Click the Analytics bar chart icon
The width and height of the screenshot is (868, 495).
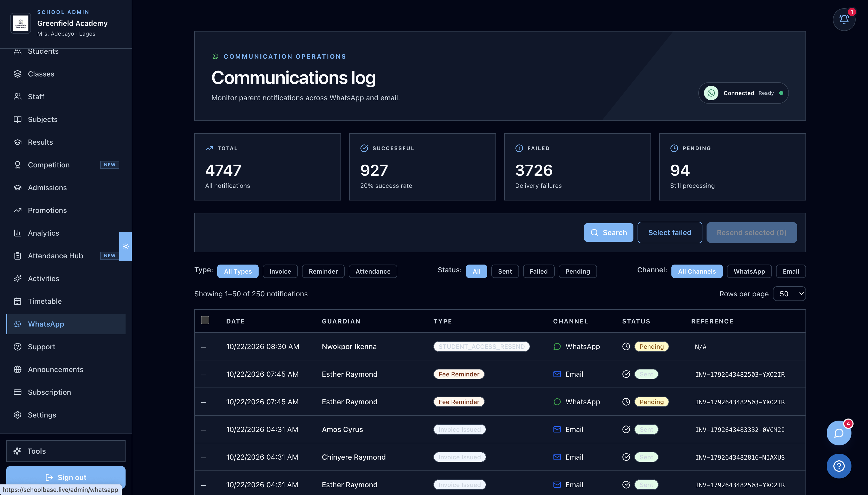pos(17,233)
